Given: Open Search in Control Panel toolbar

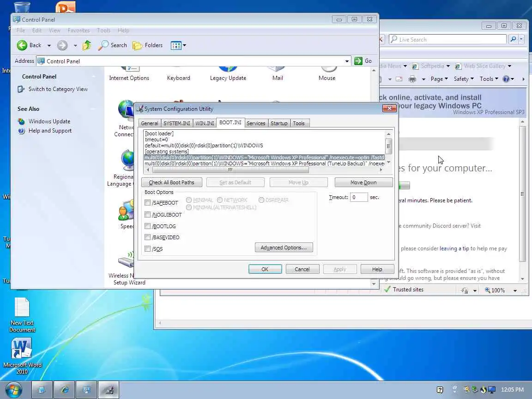Looking at the screenshot, I should 112,45.
